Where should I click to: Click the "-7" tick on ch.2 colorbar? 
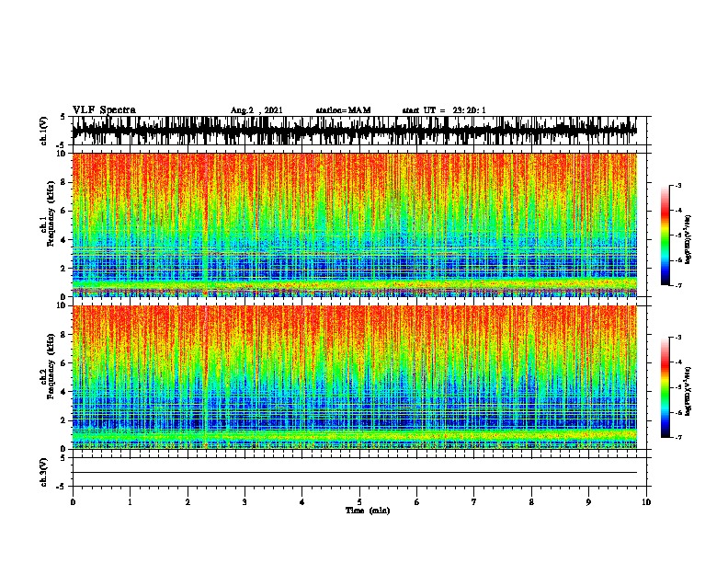point(678,438)
